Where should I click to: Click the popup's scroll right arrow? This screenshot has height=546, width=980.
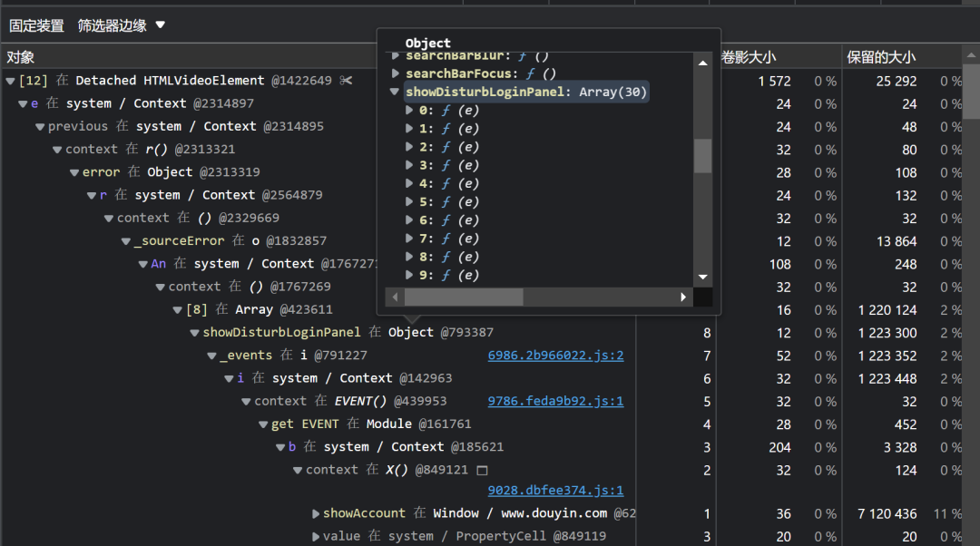pos(683,297)
